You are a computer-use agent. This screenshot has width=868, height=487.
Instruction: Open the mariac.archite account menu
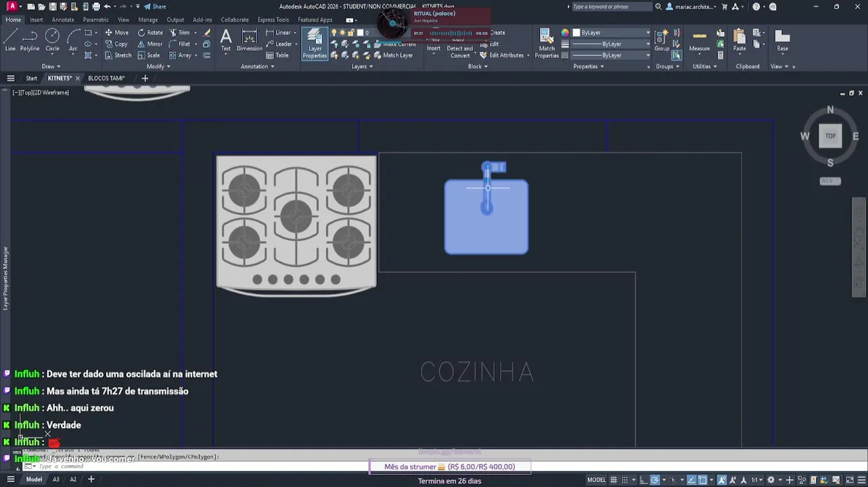coord(691,7)
